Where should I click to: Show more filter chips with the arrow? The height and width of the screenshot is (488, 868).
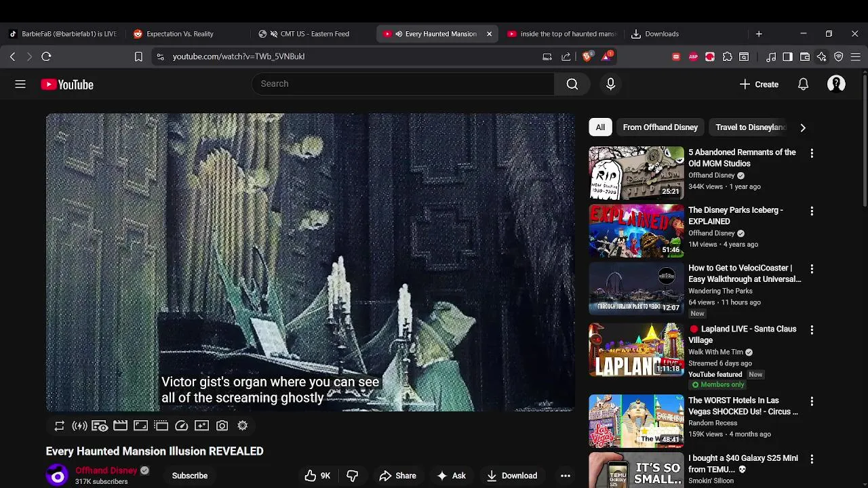803,127
